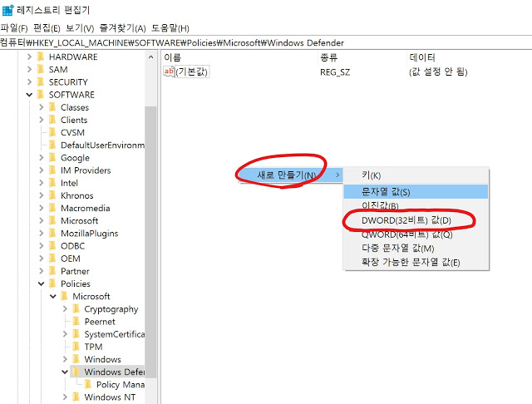The width and height of the screenshot is (532, 404).
Task: Collapse the SOFTWARE key
Action: click(30, 95)
